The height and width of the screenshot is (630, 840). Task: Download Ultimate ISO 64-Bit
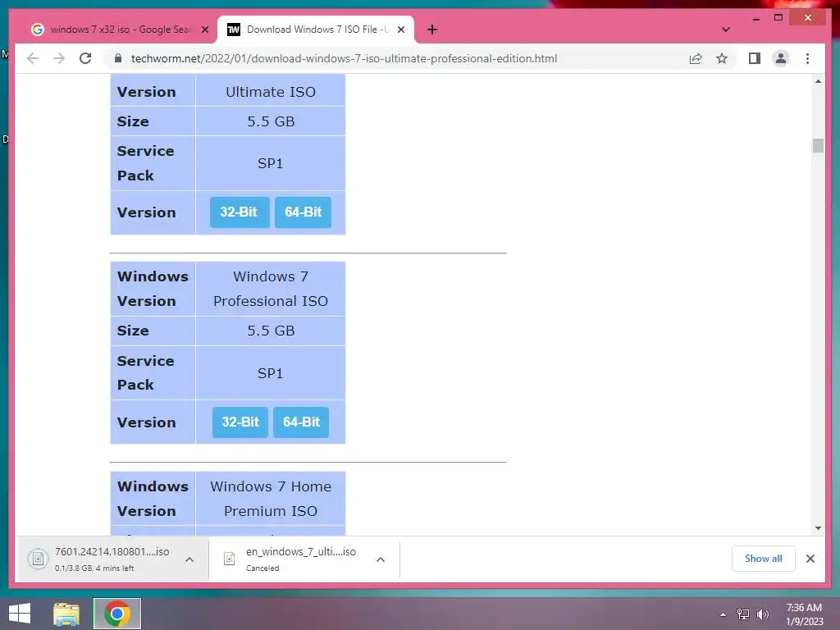coord(304,212)
